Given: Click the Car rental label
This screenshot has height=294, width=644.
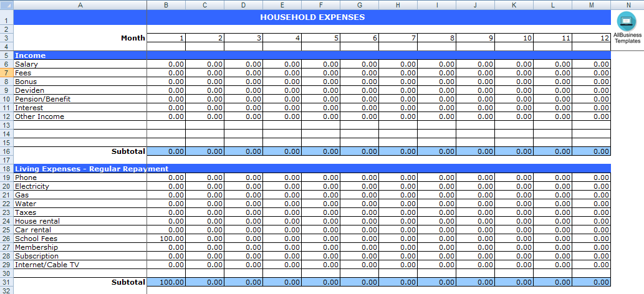Looking at the screenshot, I should coord(33,230).
